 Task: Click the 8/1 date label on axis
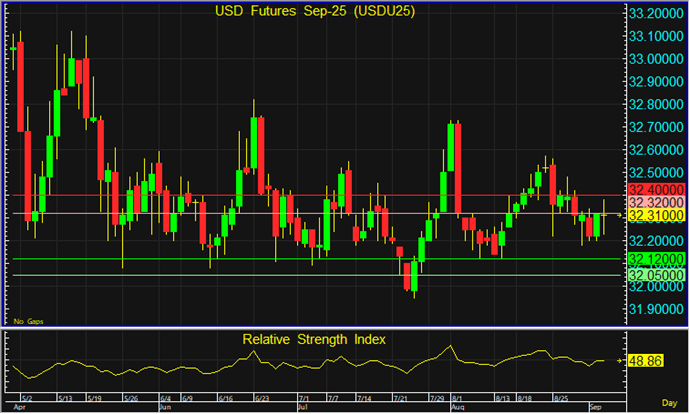[x=458, y=397]
